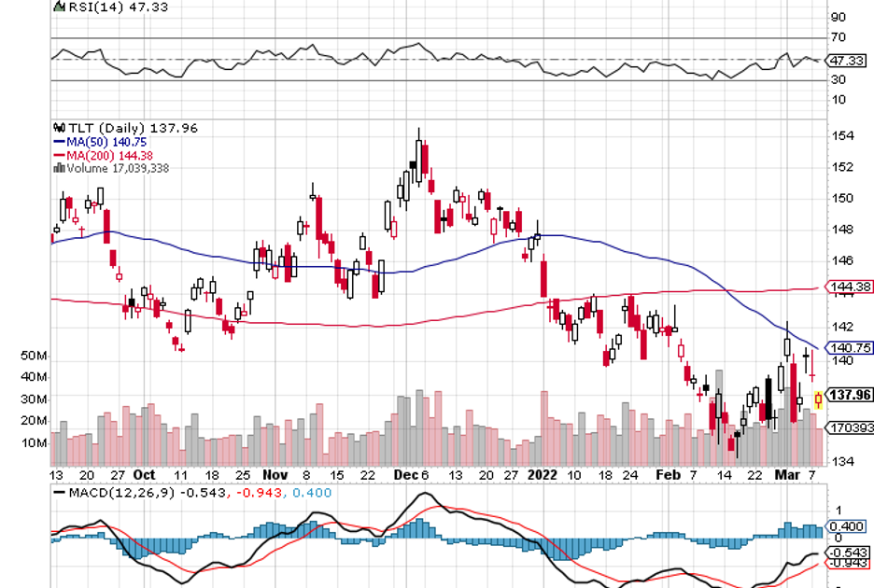874x588 pixels.
Task: Click the Volume 17,039,338 legend text
Action: (x=118, y=168)
